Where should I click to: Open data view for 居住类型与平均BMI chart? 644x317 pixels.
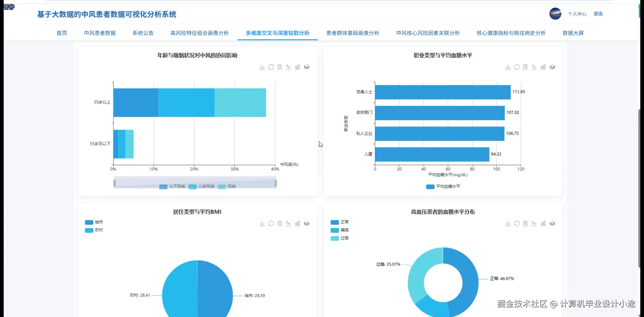tap(280, 223)
